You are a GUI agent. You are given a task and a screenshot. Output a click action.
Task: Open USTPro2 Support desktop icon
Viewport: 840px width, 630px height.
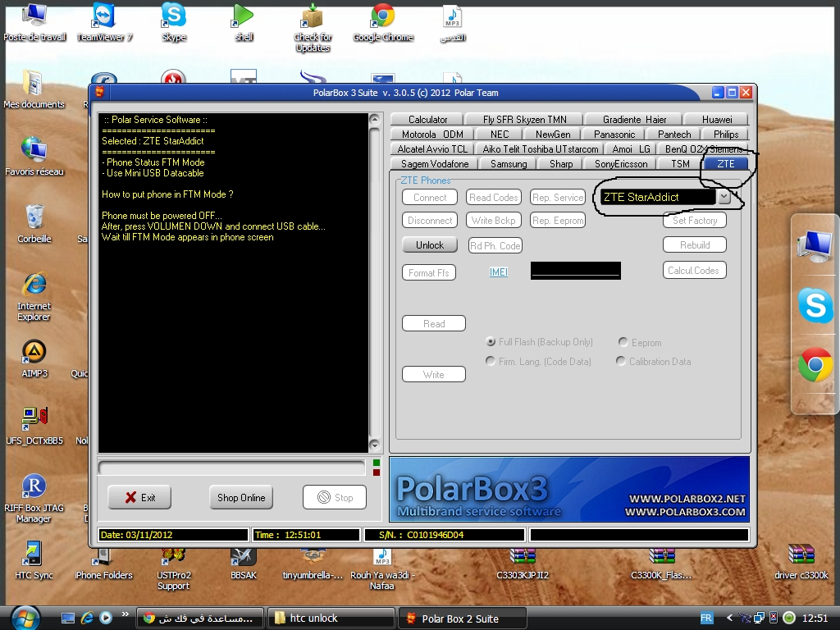173,569
